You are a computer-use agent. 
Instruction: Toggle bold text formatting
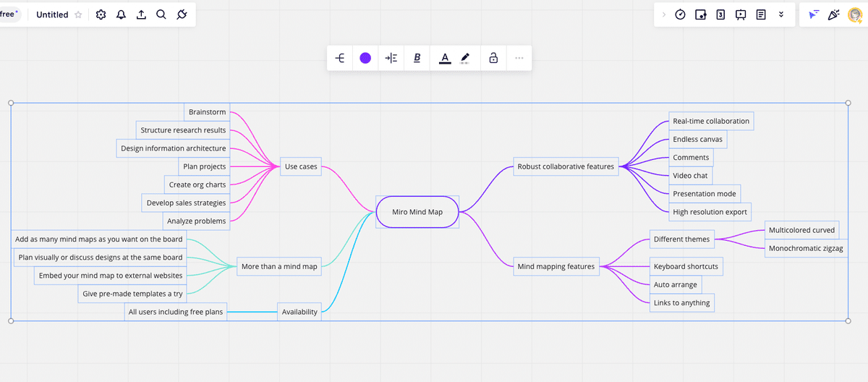[x=417, y=58]
